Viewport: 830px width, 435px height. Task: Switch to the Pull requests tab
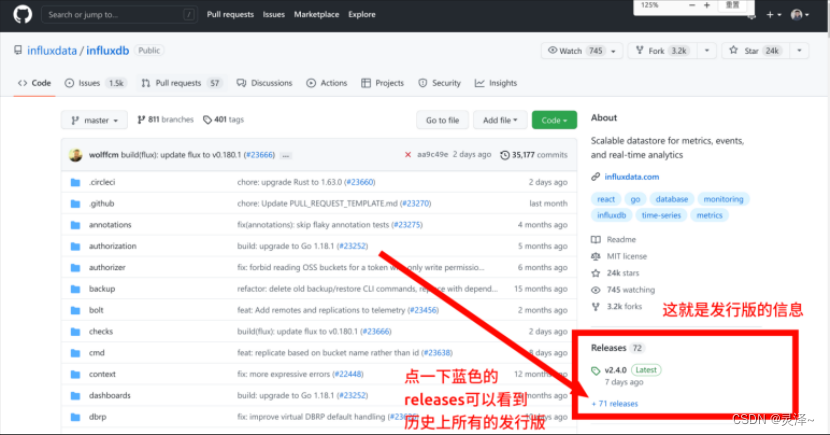coord(181,83)
